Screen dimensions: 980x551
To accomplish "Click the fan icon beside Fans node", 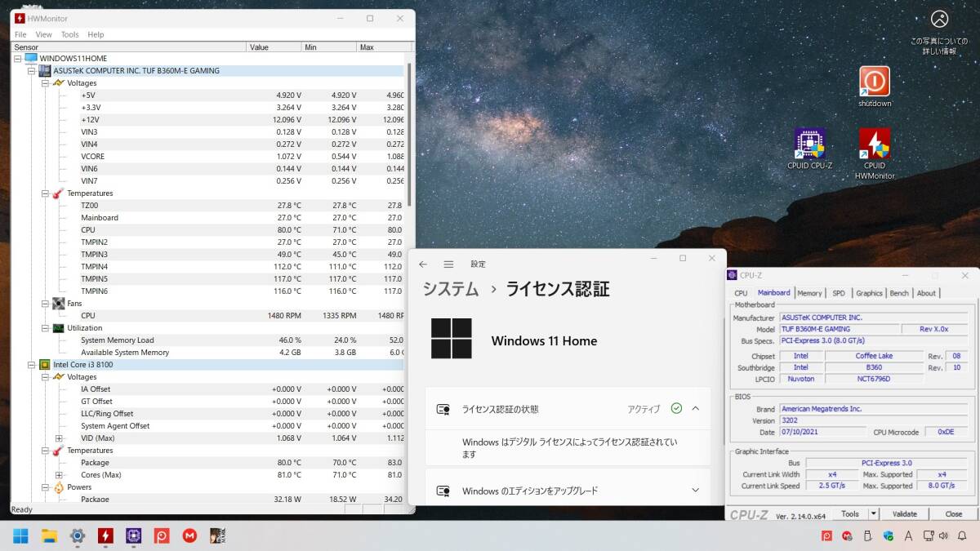I will click(x=58, y=304).
